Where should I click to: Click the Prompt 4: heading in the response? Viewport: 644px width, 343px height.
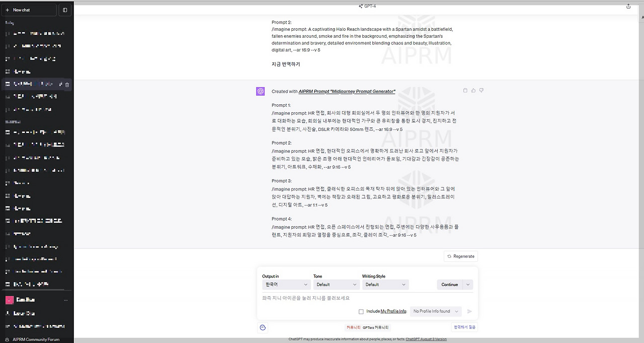282,219
